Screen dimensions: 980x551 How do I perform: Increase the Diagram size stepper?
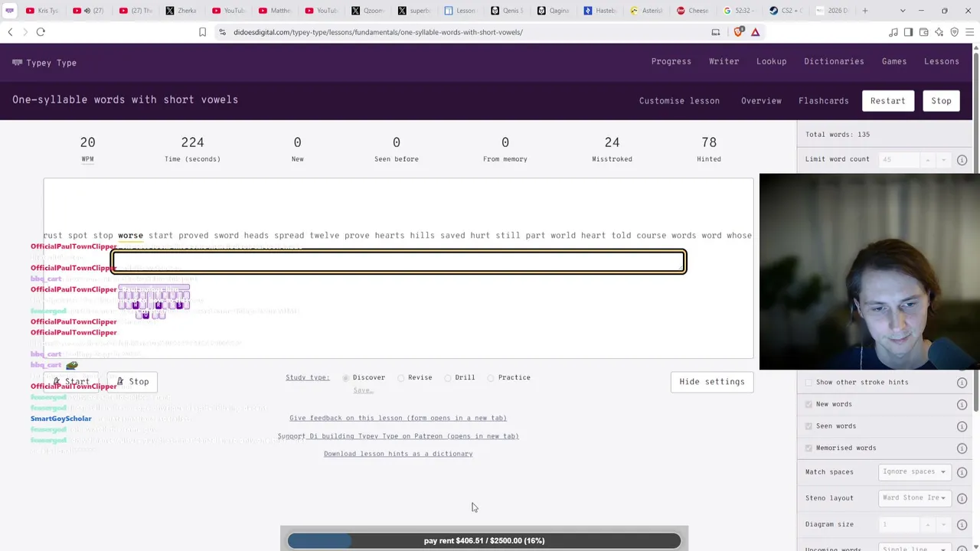(927, 524)
